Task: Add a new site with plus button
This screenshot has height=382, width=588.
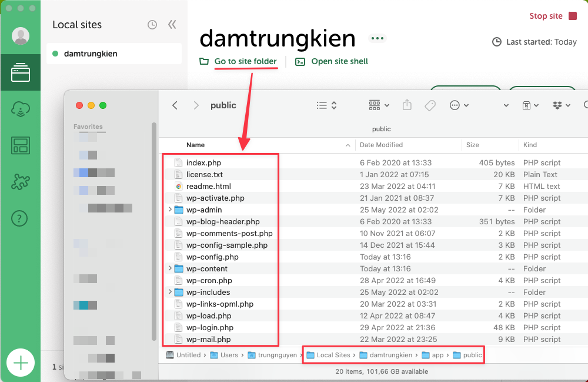Action: click(x=21, y=363)
